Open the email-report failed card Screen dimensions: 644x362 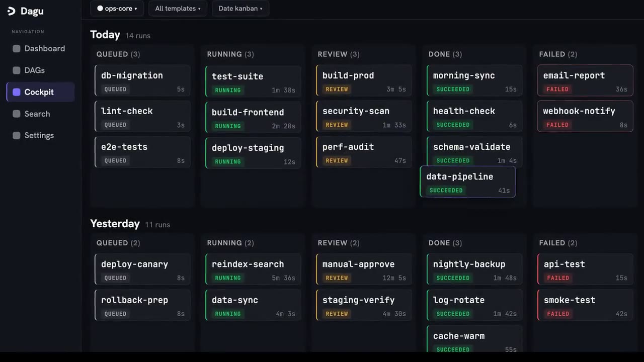(585, 80)
